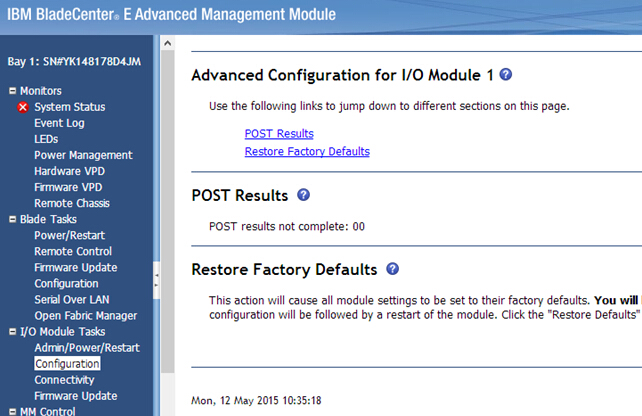Click the sidebar collapse splitter handle
The width and height of the screenshot is (642, 416).
155,283
